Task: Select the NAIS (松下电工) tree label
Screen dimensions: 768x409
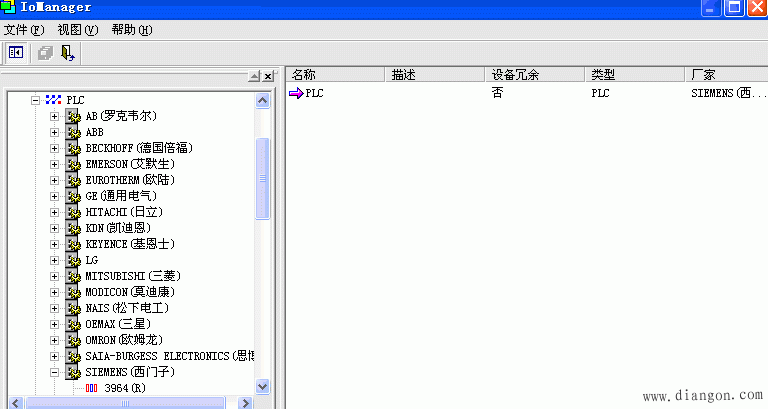Action: tap(127, 308)
